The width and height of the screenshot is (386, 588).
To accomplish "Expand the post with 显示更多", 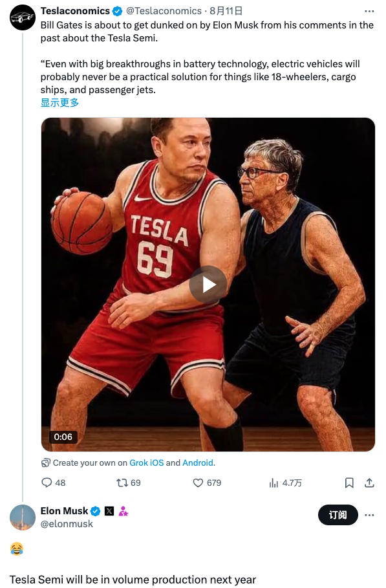I will pos(59,103).
